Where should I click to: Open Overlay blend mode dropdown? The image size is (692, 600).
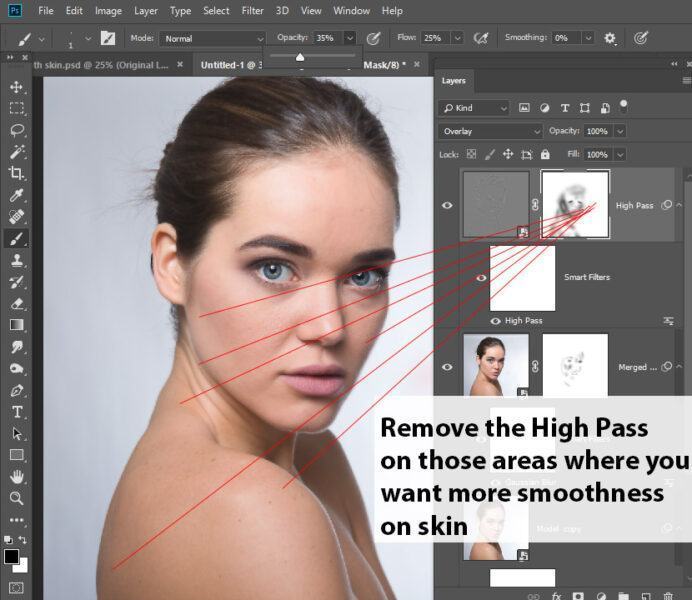pyautogui.click(x=490, y=131)
